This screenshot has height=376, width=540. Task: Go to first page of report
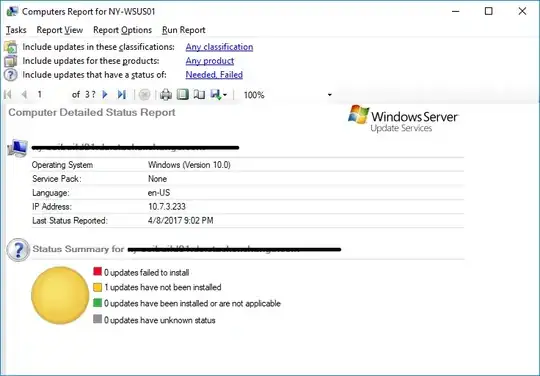click(8, 94)
